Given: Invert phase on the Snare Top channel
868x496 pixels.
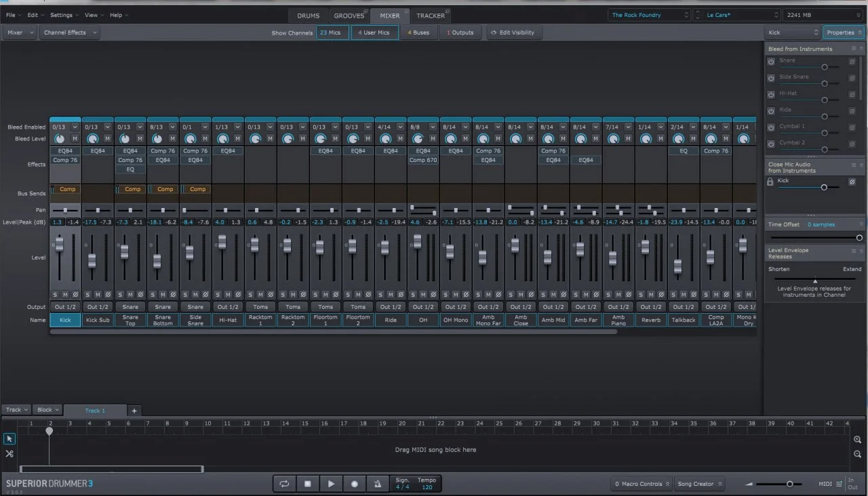Looking at the screenshot, I should [140, 294].
